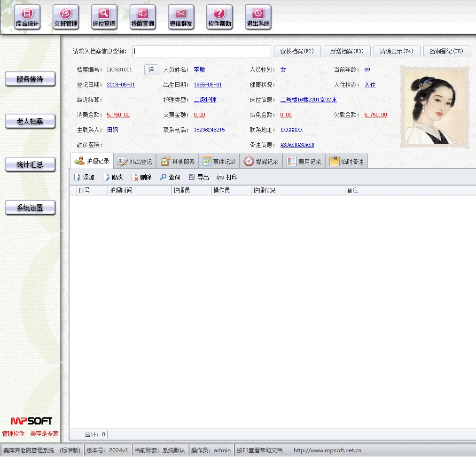
Task: Open 床位查询 bed search icon
Action: pos(104,17)
